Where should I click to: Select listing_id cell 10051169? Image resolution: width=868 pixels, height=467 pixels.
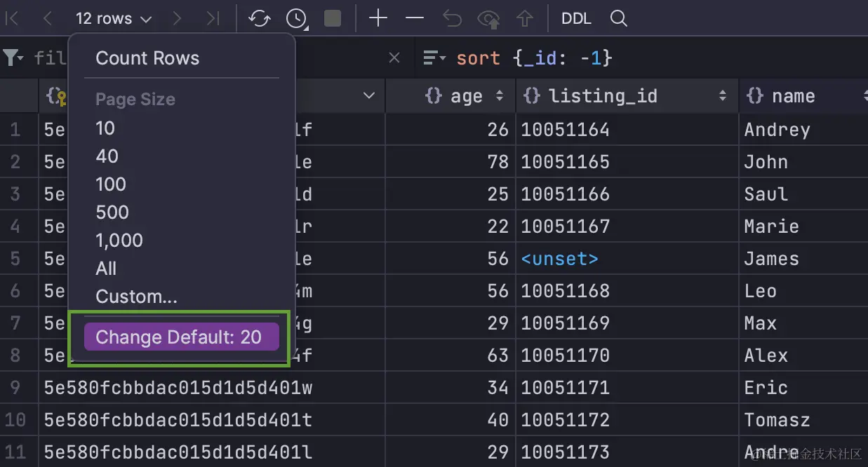point(627,323)
